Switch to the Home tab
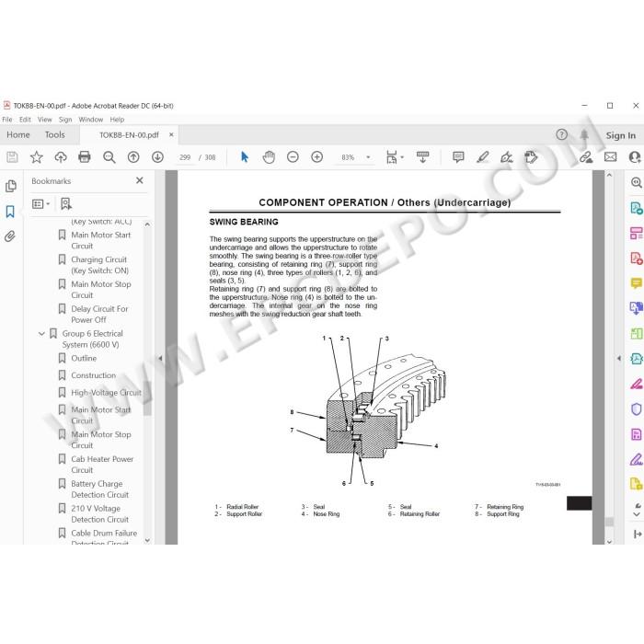 [x=18, y=134]
